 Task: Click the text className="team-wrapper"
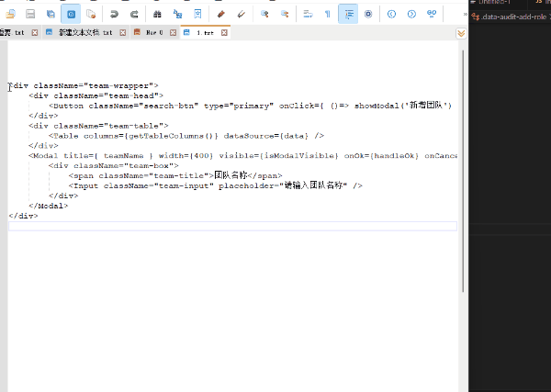(94, 85)
